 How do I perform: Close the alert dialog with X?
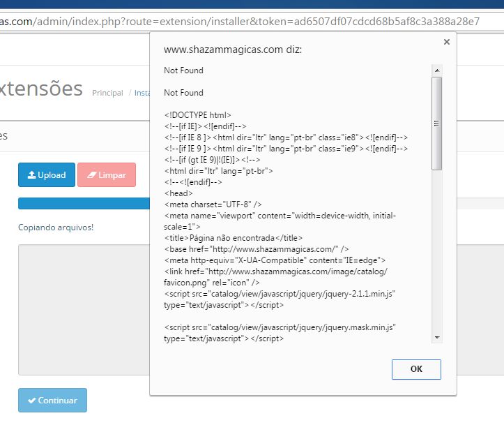[446, 42]
